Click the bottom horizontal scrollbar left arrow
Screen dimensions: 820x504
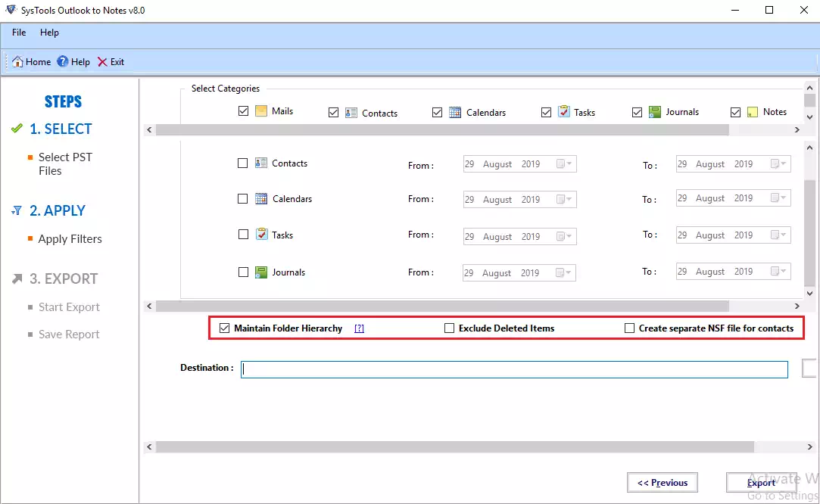click(x=150, y=446)
